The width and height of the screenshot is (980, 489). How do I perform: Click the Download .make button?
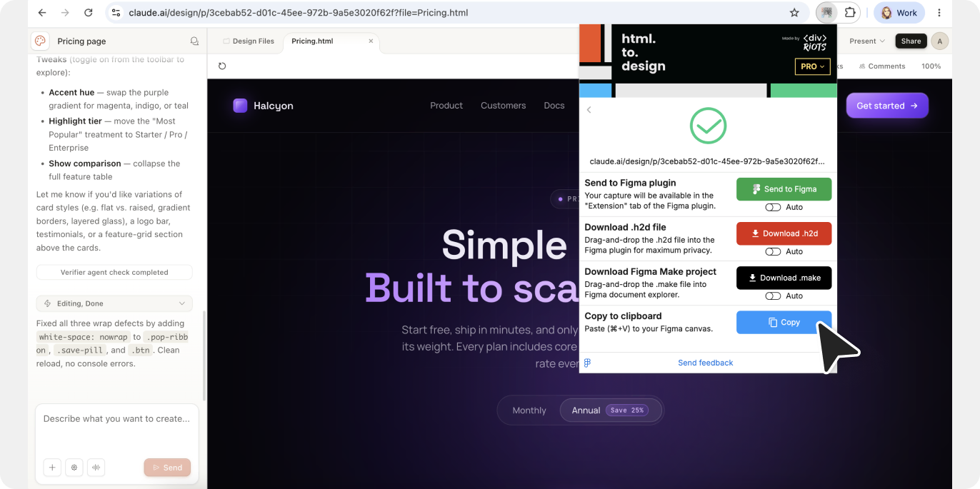click(x=784, y=278)
